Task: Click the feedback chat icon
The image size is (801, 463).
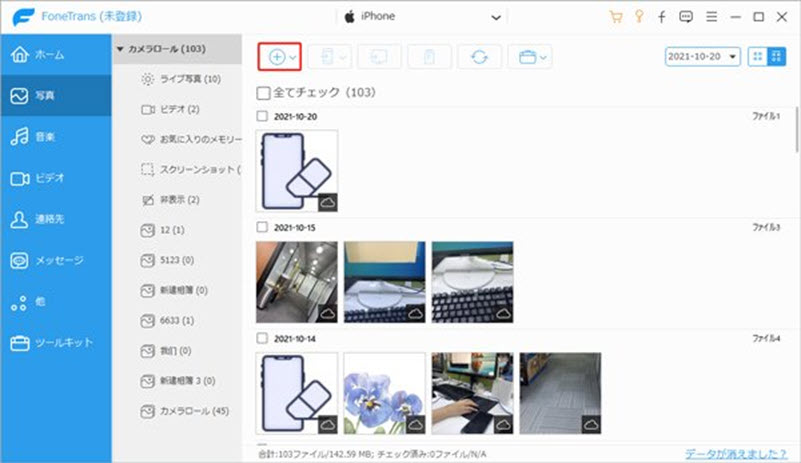Action: (x=686, y=17)
